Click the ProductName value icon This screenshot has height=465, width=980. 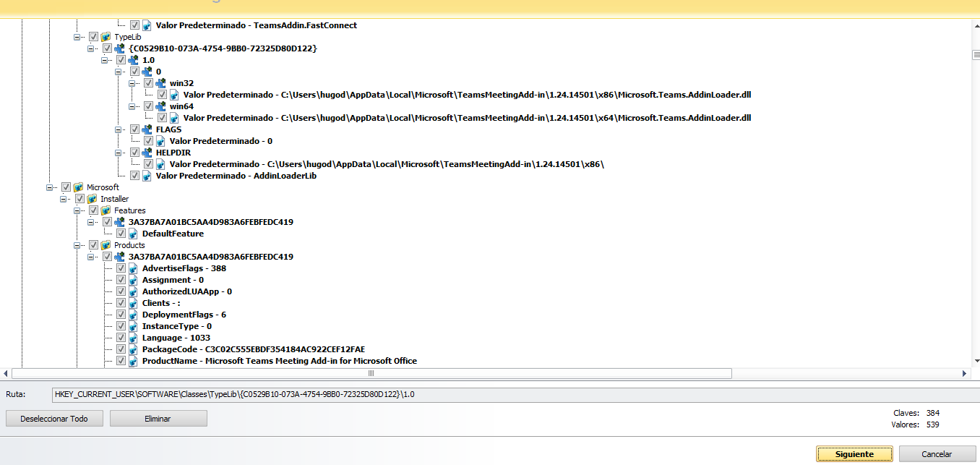point(134,361)
